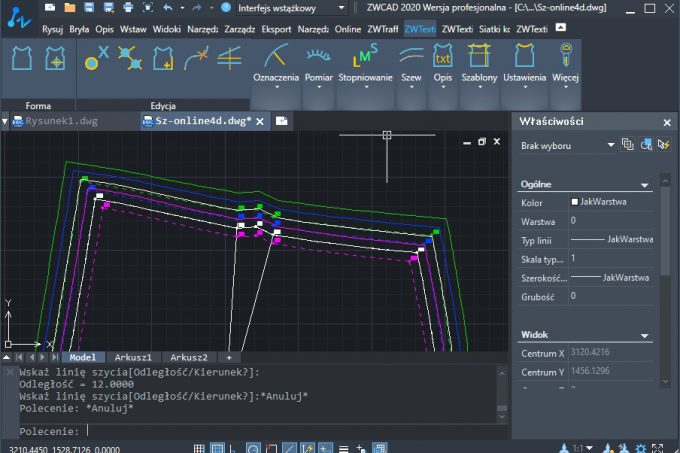Image resolution: width=680 pixels, height=453 pixels.
Task: Add a new layout with the plus button
Action: point(229,357)
